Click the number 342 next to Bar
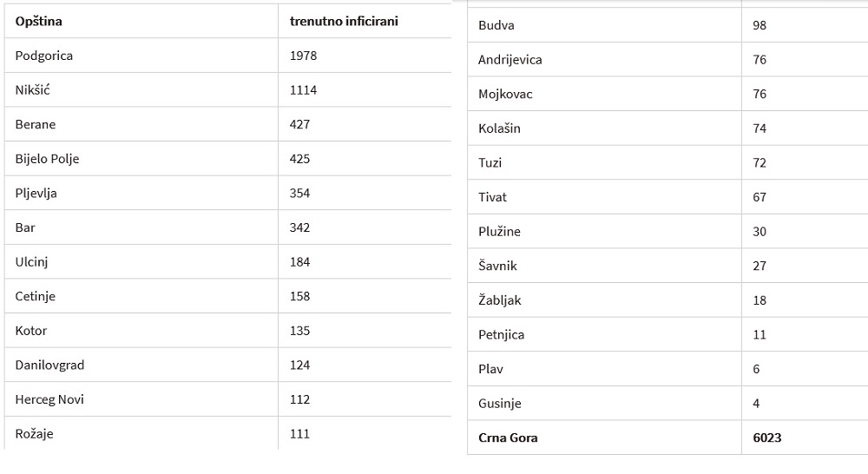 click(299, 227)
